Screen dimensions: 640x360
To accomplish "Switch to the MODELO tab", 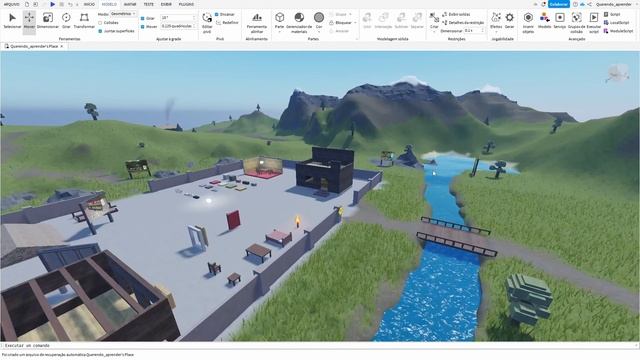I will pos(109,4).
